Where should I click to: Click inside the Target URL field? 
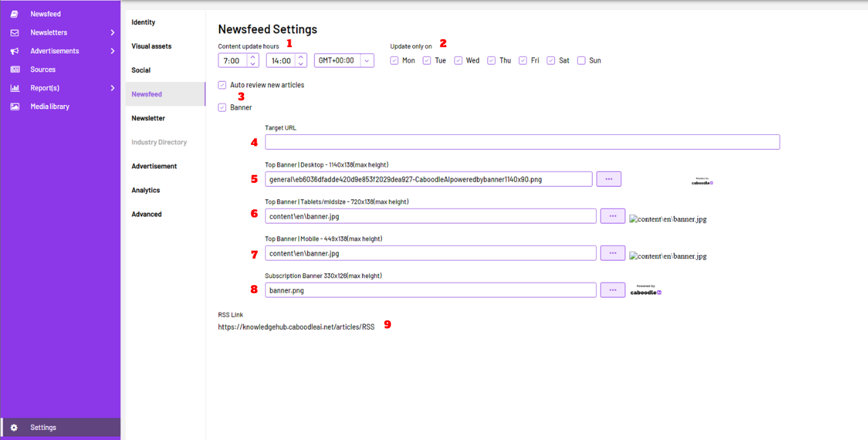tap(522, 142)
